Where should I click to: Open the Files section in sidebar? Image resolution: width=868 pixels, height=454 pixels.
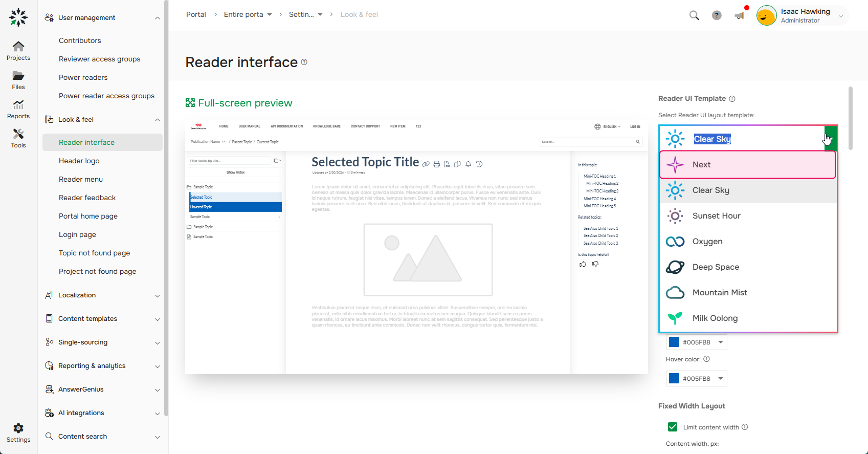(x=18, y=80)
